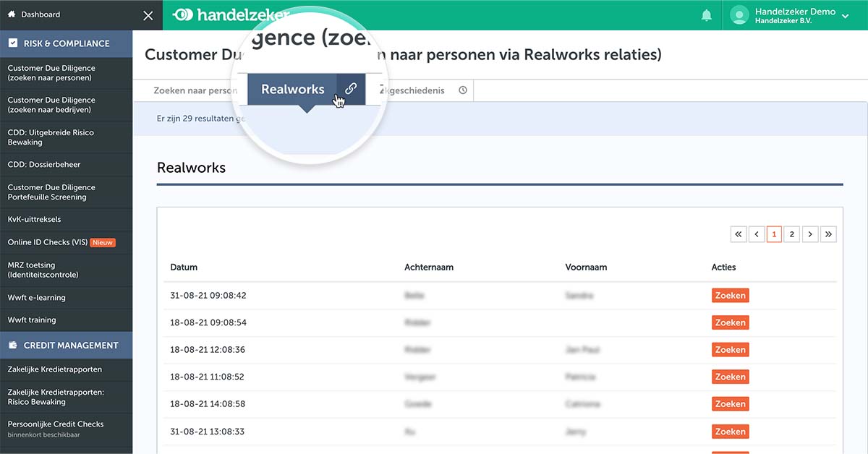The image size is (868, 454).
Task: Click the date 18-08-21 12:08:36
Action: (x=208, y=350)
